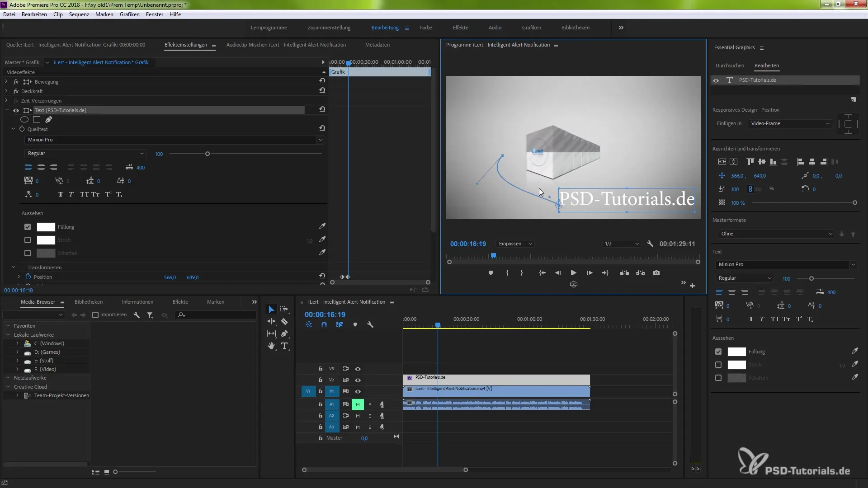868x488 pixels.
Task: Select PSD-Tutorials.de clip on V2 track
Action: (x=496, y=380)
